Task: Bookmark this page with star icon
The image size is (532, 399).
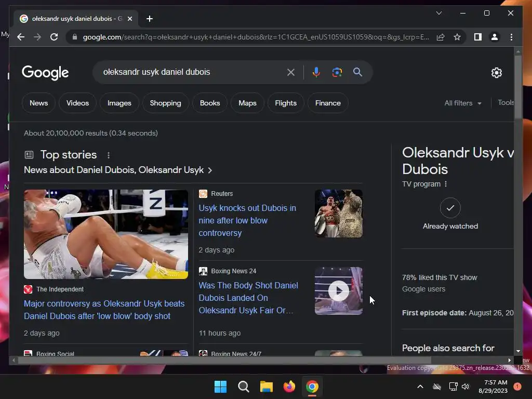Action: (x=457, y=37)
